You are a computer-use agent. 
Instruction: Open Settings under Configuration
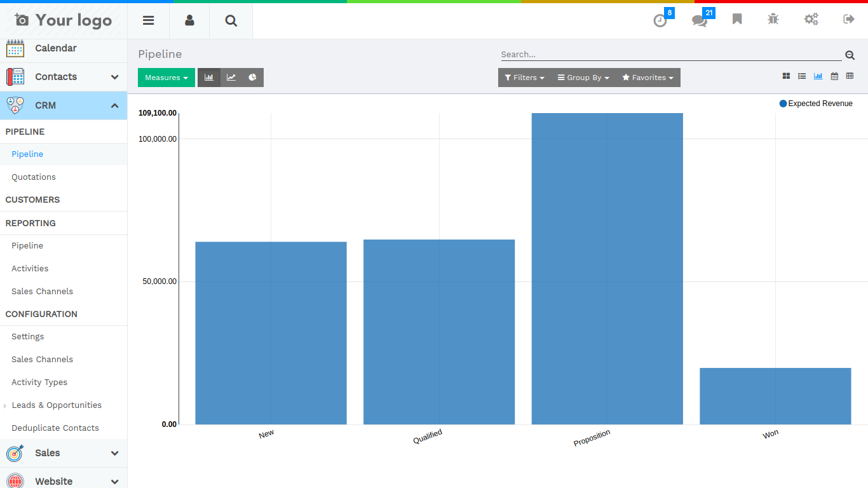(x=28, y=337)
